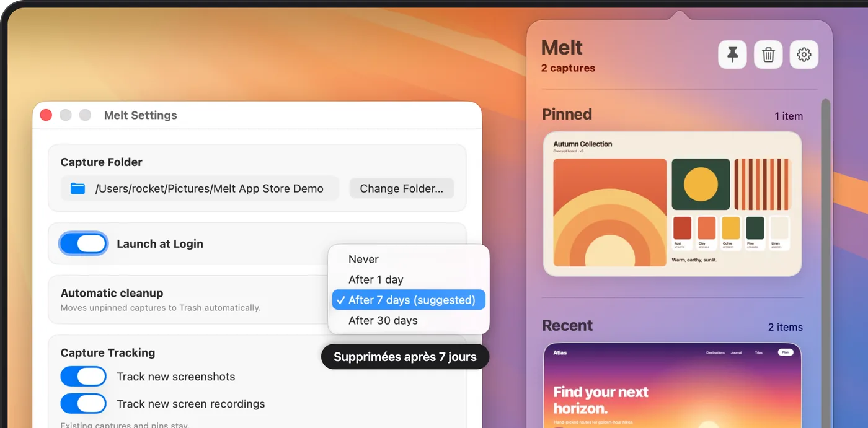Viewport: 868px width, 428px height.
Task: Click the Atlas logo in recent capture
Action: [x=560, y=352]
